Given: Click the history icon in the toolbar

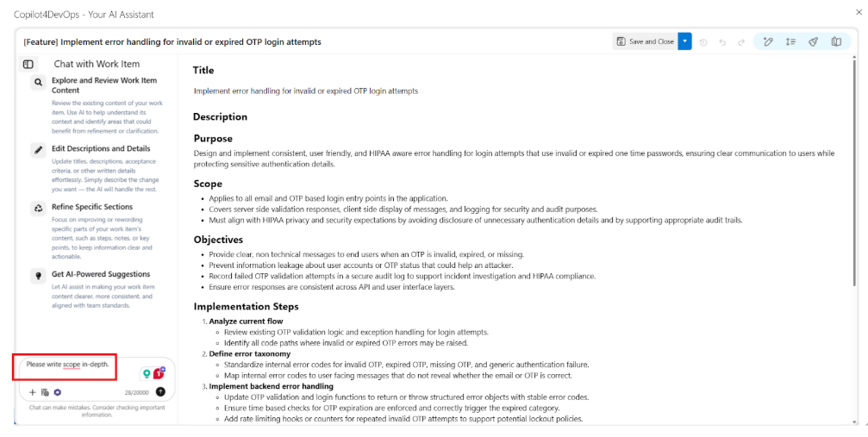Looking at the screenshot, I should click(703, 41).
